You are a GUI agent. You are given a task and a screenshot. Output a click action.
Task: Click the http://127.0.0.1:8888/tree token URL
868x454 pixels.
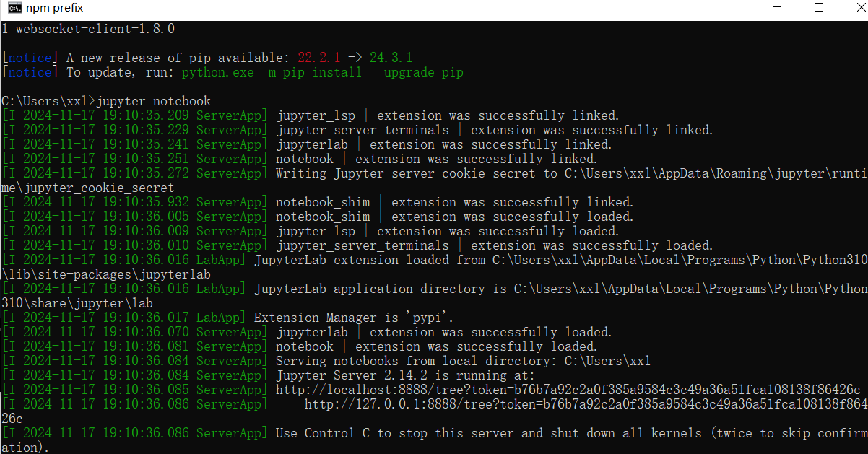coord(586,404)
